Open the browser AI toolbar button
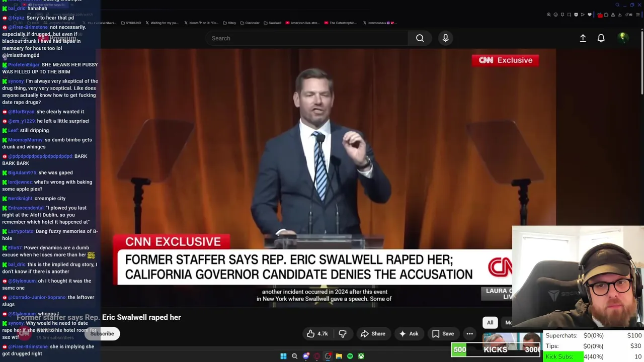The height and width of the screenshot is (362, 644). [629, 15]
